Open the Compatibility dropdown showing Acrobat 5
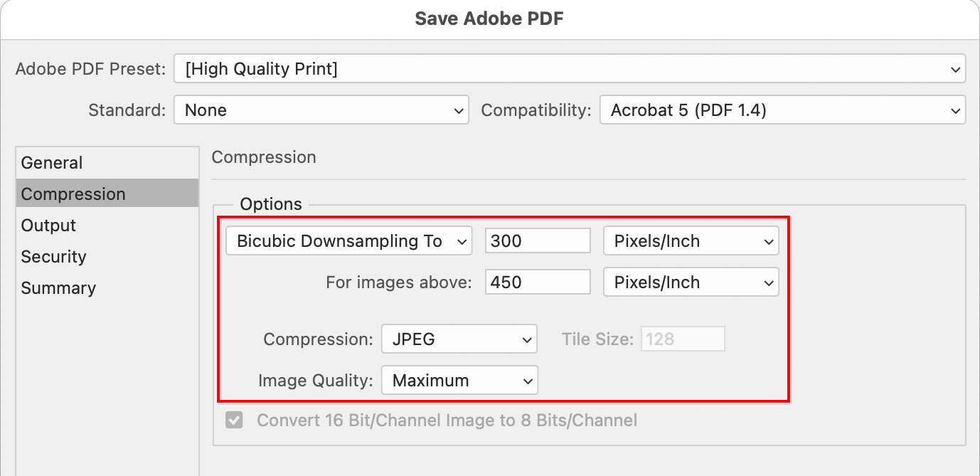 [x=782, y=110]
